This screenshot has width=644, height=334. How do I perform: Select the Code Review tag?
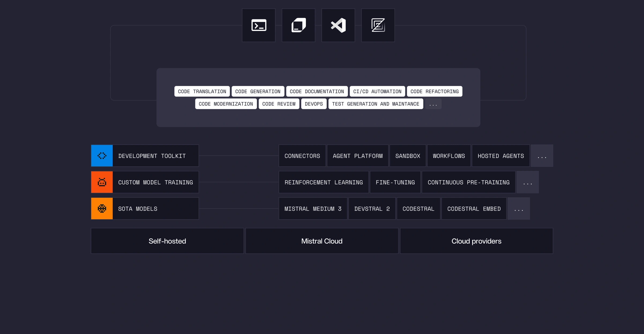[279, 104]
